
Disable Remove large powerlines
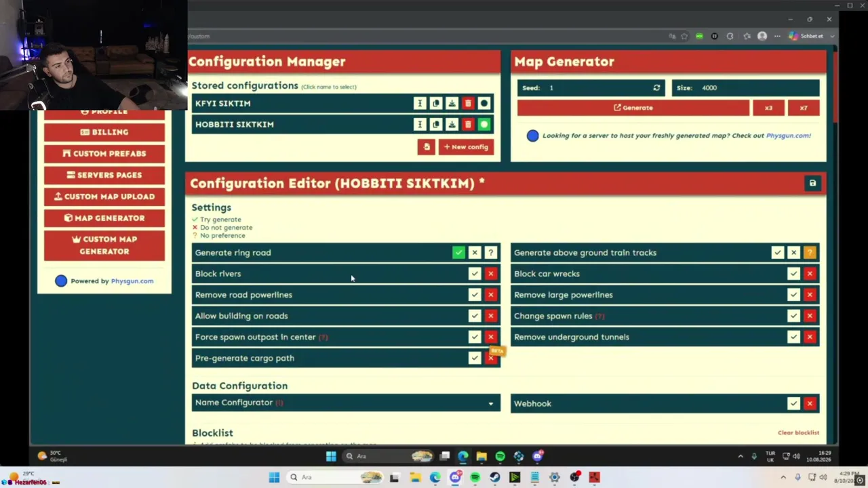click(810, 295)
